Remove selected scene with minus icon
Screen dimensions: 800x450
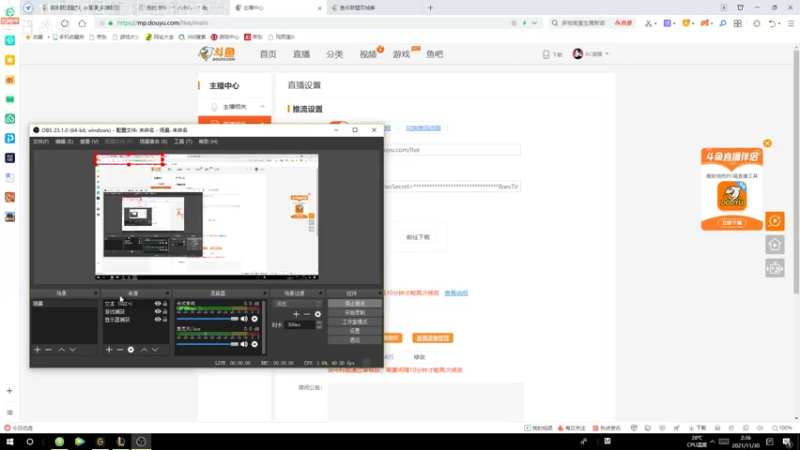point(48,350)
